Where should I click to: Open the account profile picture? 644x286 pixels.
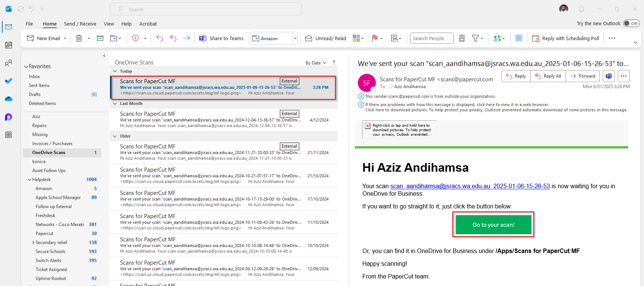coord(564,9)
